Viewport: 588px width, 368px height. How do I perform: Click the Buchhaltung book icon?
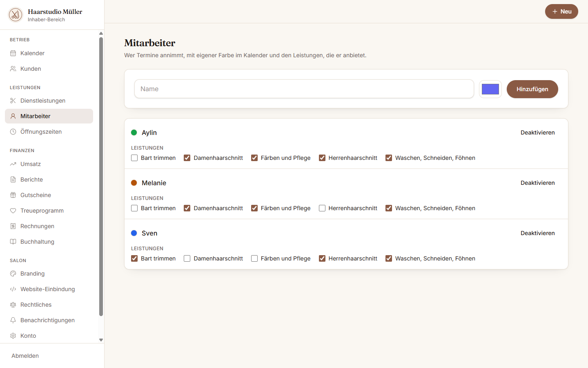click(13, 242)
